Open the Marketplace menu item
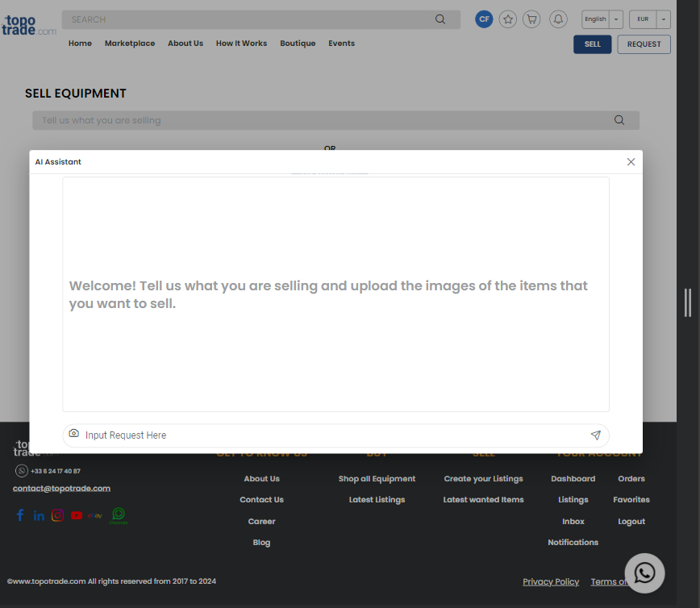 pos(130,44)
